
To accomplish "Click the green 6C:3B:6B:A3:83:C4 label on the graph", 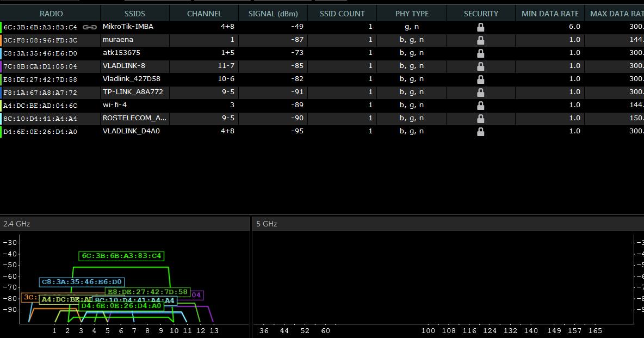I will [x=122, y=256].
